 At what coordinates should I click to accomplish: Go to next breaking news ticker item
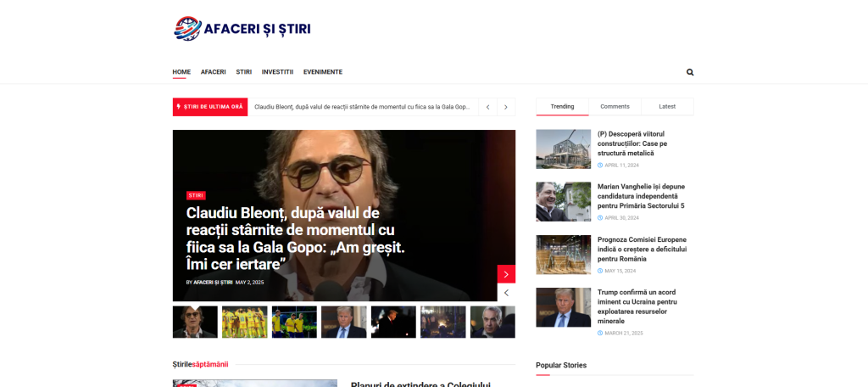click(506, 107)
